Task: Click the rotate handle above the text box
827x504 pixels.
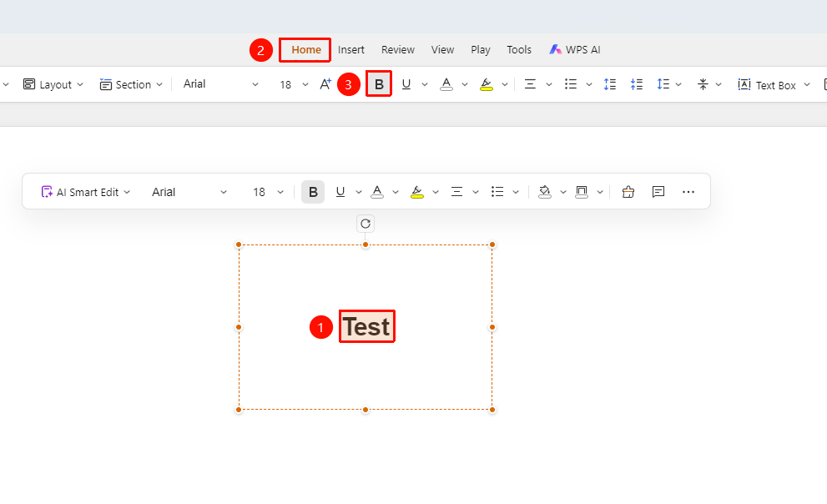Action: pos(366,224)
